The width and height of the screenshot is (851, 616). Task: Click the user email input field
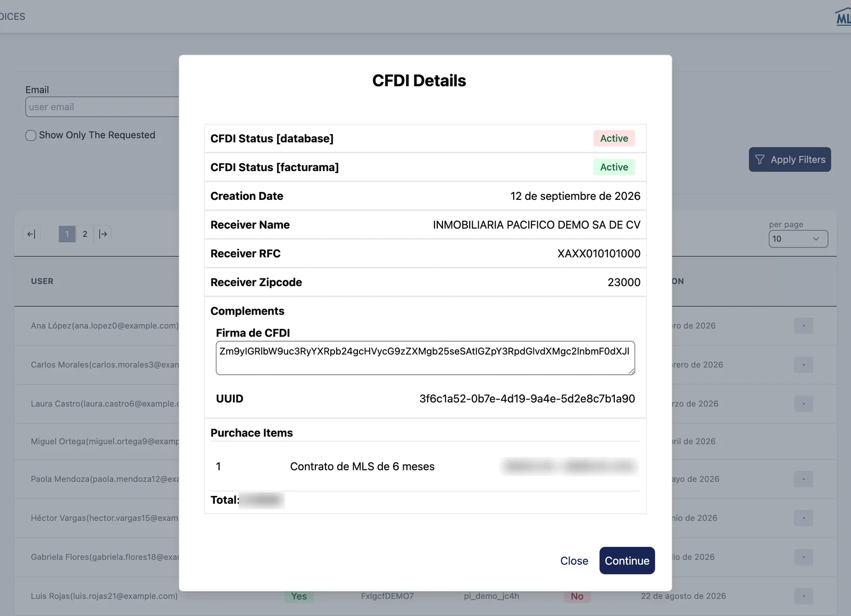click(x=102, y=107)
